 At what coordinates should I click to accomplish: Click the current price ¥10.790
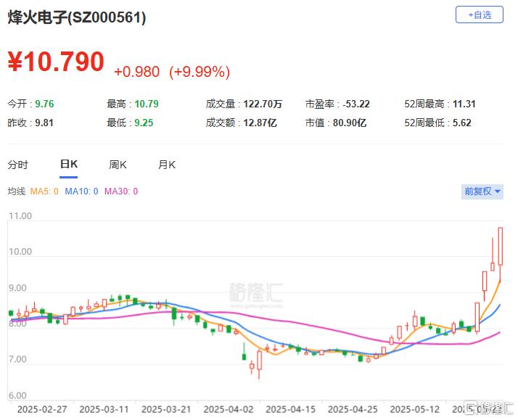[x=56, y=62]
